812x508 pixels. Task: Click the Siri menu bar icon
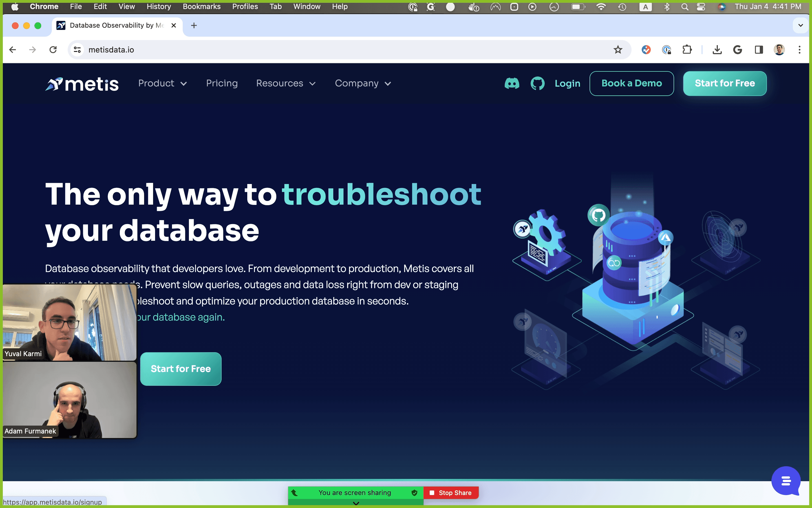coord(722,7)
